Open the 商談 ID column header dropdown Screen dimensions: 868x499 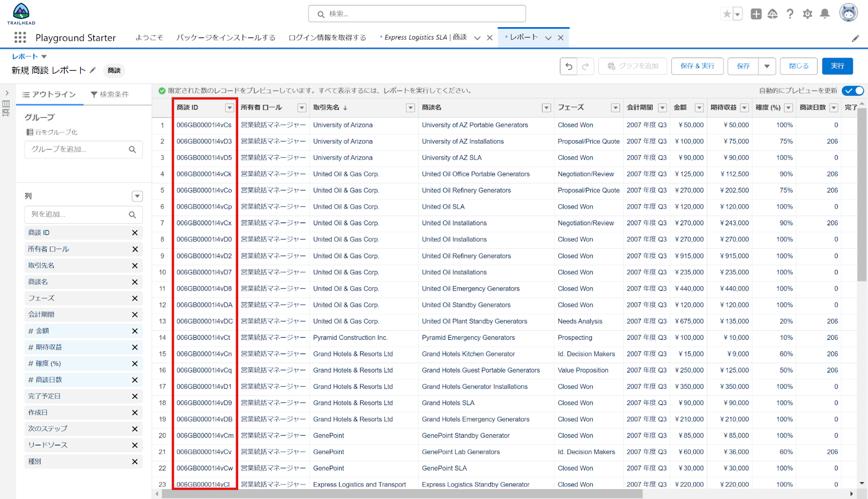click(228, 108)
